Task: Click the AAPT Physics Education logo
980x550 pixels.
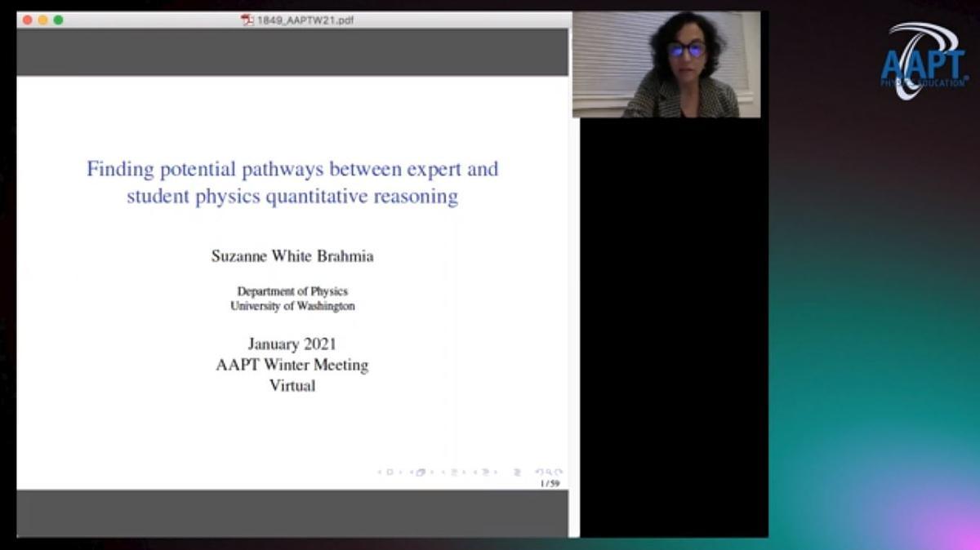Action: click(923, 60)
